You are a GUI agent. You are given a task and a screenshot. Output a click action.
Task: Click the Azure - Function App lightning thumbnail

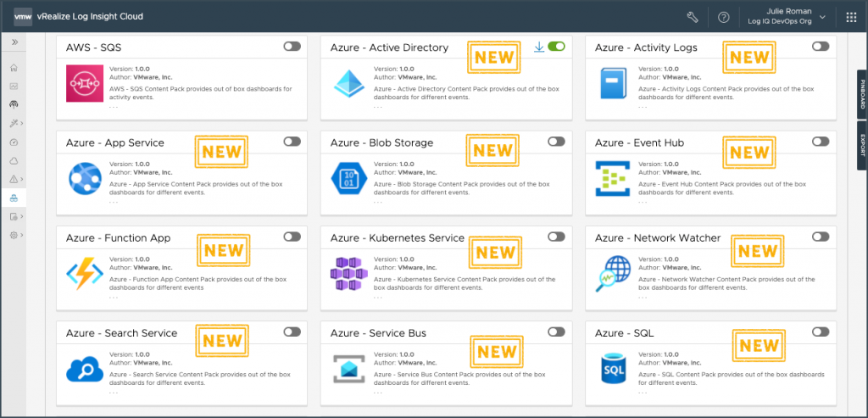click(x=84, y=273)
